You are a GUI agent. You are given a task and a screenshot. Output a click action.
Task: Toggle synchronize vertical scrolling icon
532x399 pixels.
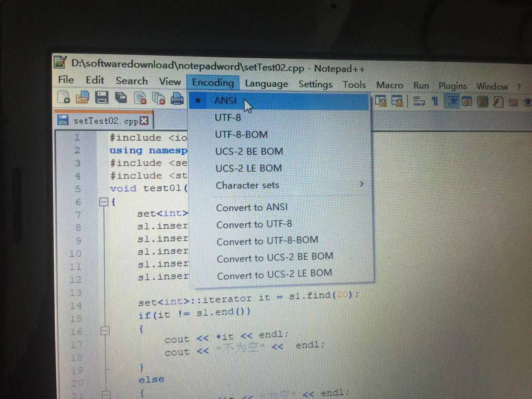coord(381,100)
